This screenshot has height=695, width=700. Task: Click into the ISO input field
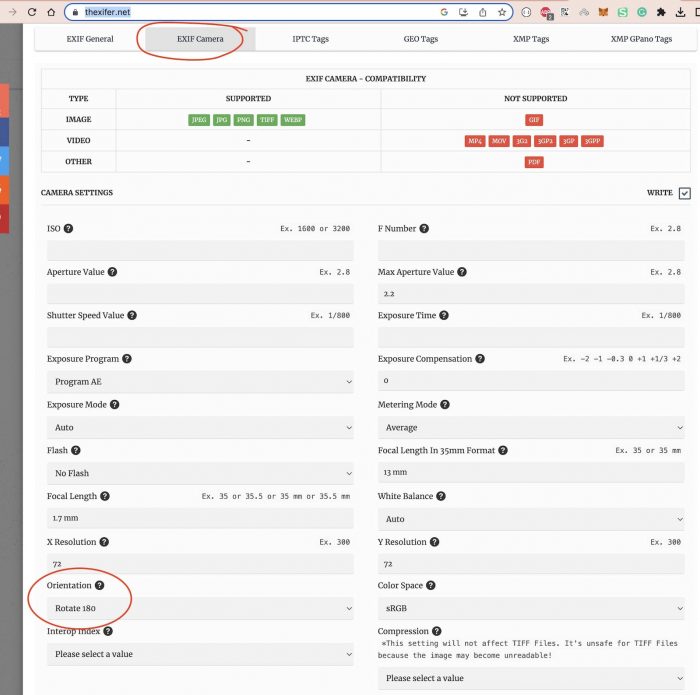(x=199, y=250)
